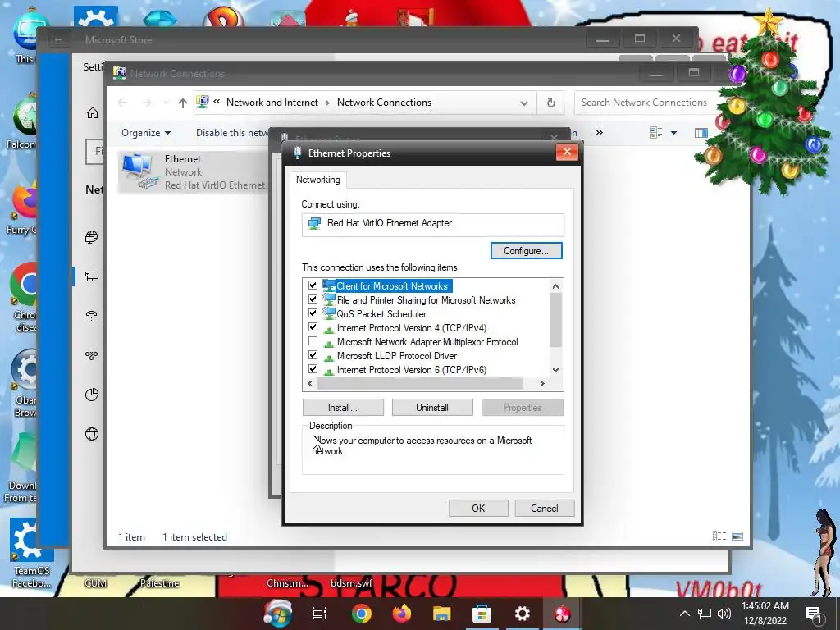The image size is (840, 630).
Task: Enable Microsoft Network Adapter Multiplexor Protocol checkbox
Action: pos(313,341)
